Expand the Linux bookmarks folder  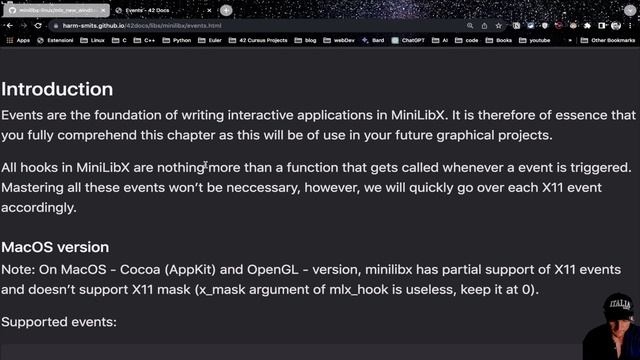point(92,40)
